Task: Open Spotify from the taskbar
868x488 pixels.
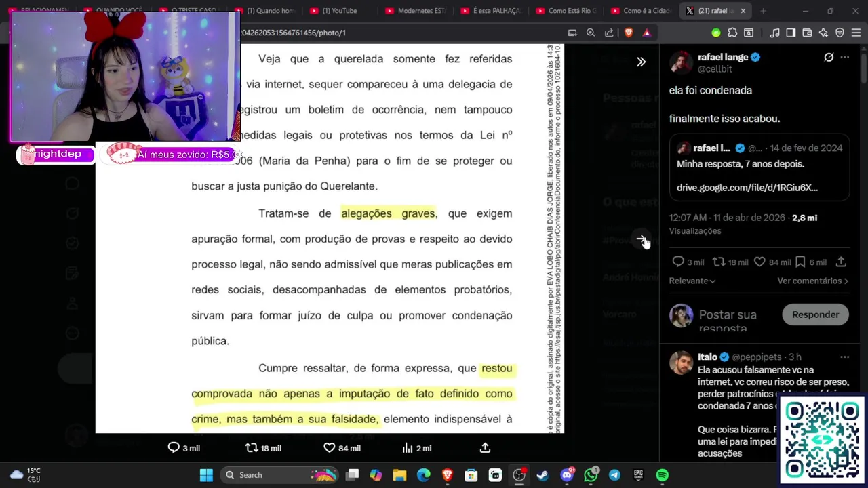Action: 663,475
